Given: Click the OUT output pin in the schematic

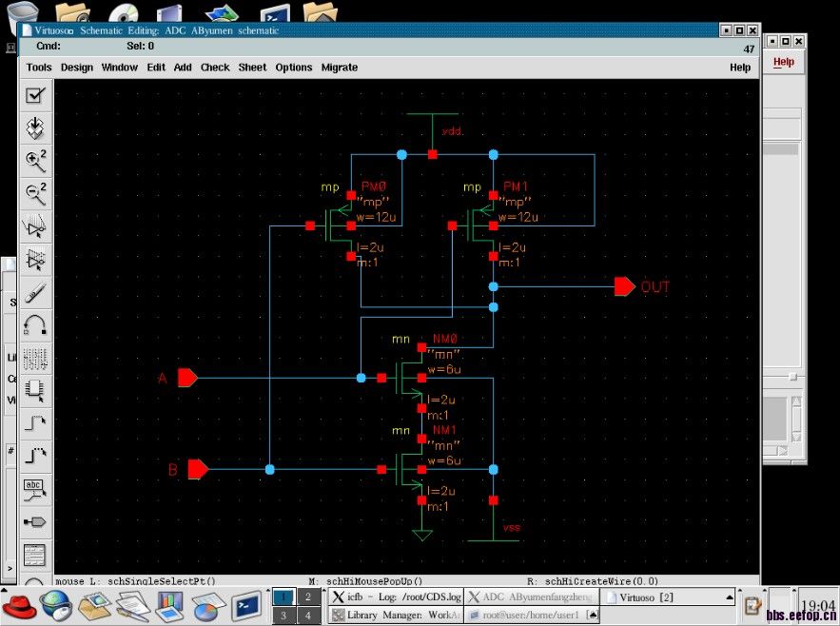Looking at the screenshot, I should 625,286.
